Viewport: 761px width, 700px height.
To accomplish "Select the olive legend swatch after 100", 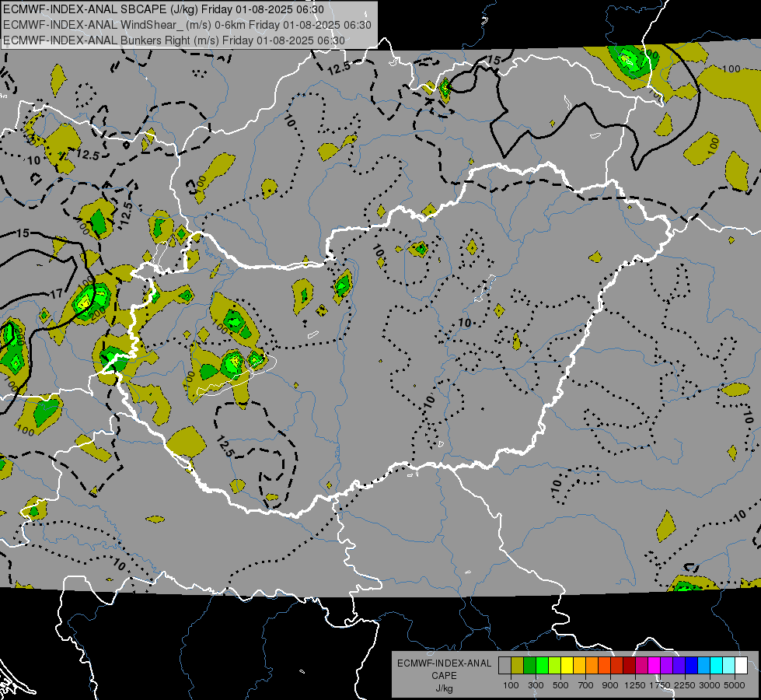I will coord(518,665).
